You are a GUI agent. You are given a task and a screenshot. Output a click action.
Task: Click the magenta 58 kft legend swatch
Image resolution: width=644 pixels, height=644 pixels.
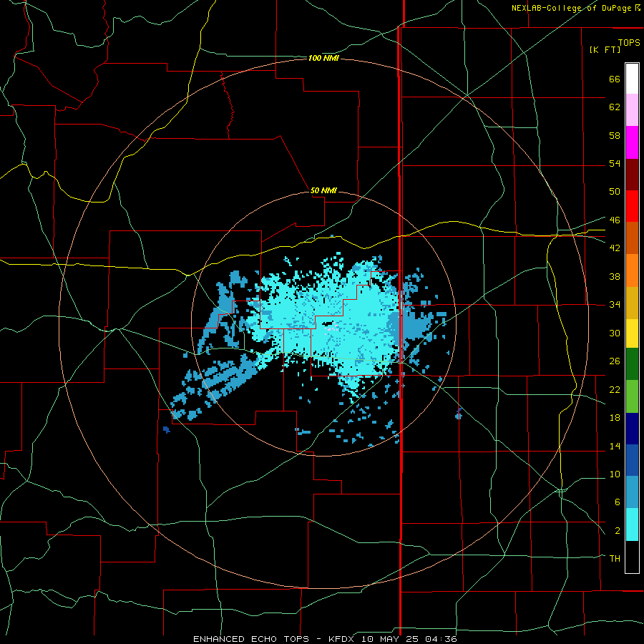click(632, 142)
